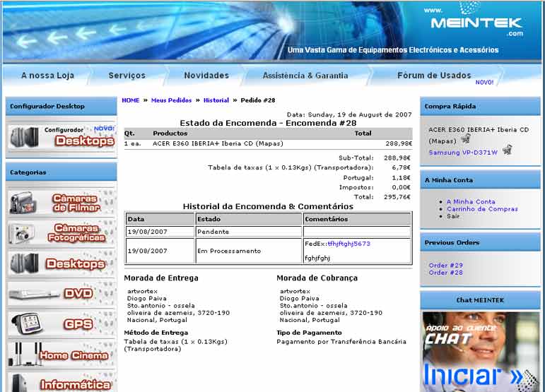Click Compra Rápida panel header
Viewport: 545px width, 392px height.
click(x=480, y=106)
